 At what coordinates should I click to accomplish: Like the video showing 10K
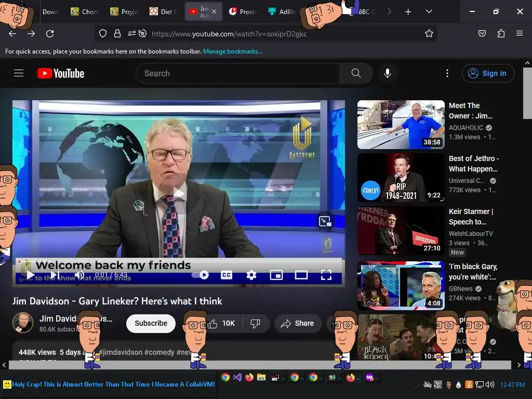[221, 324]
